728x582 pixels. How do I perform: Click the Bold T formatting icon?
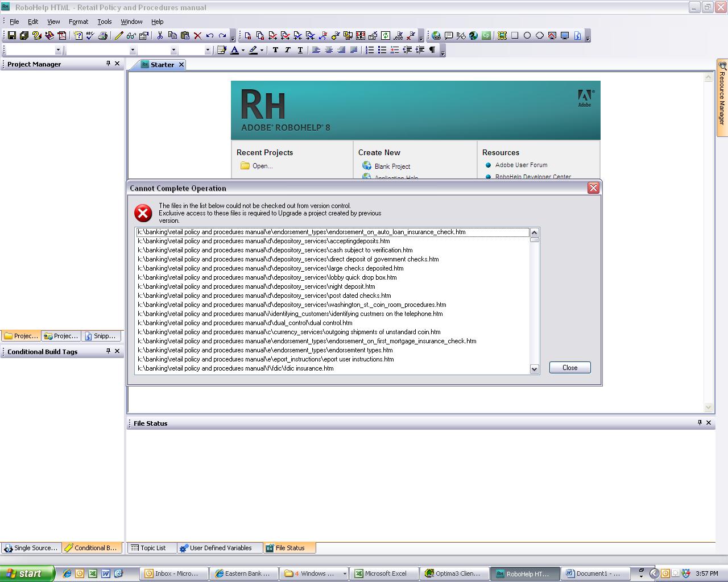[x=275, y=50]
